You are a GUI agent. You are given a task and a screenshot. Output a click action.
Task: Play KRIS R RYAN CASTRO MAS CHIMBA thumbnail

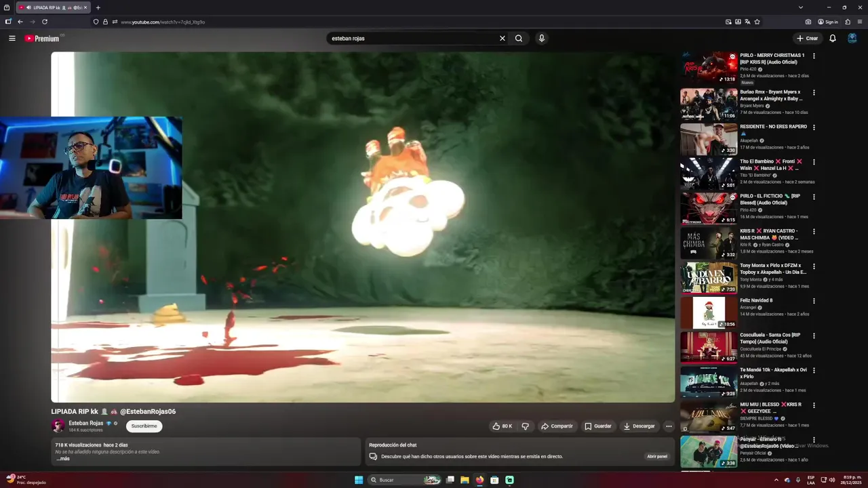(709, 243)
